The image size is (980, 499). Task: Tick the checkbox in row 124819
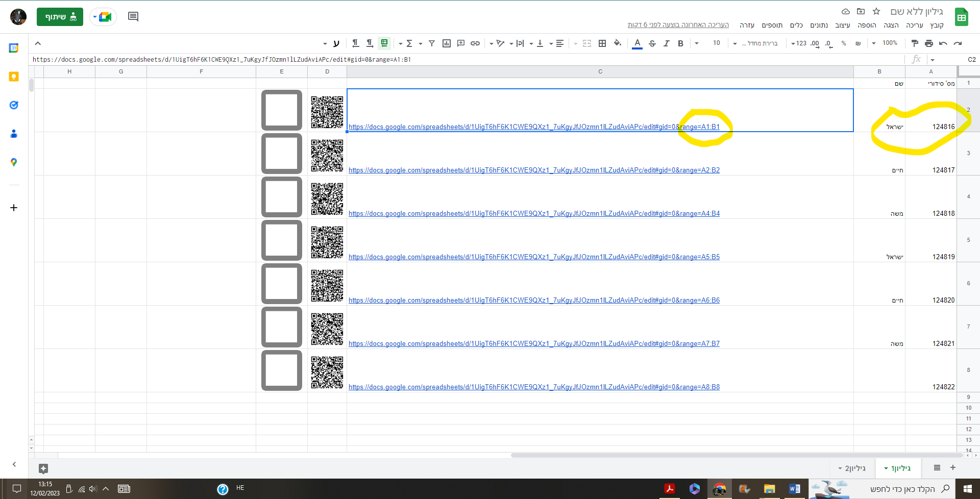pyautogui.click(x=282, y=240)
